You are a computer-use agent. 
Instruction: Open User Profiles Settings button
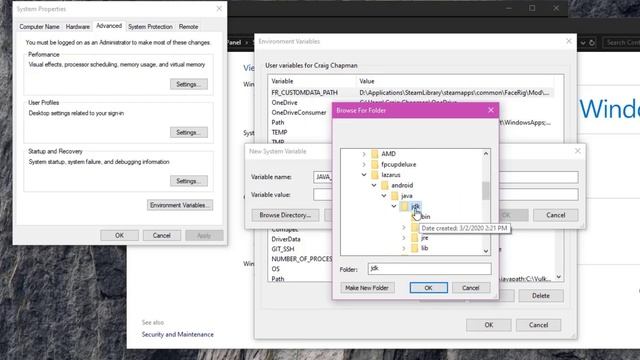189,132
